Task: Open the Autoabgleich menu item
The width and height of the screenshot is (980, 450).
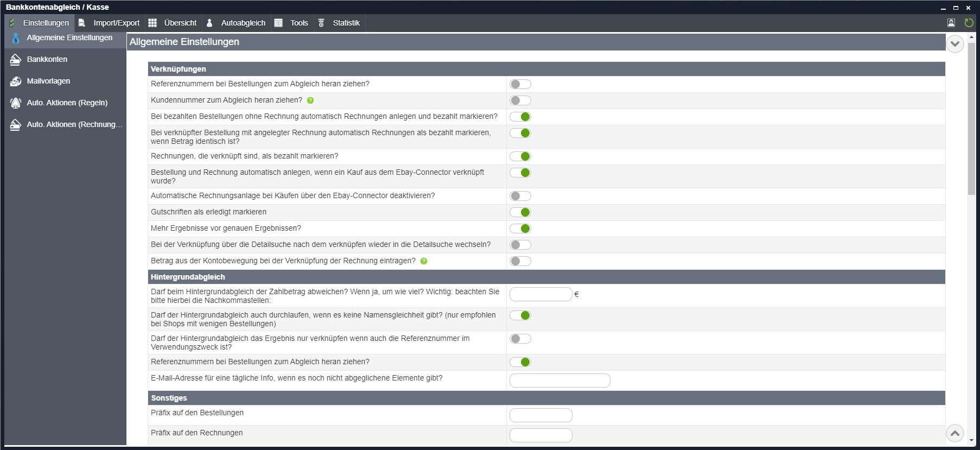Action: coord(243,23)
